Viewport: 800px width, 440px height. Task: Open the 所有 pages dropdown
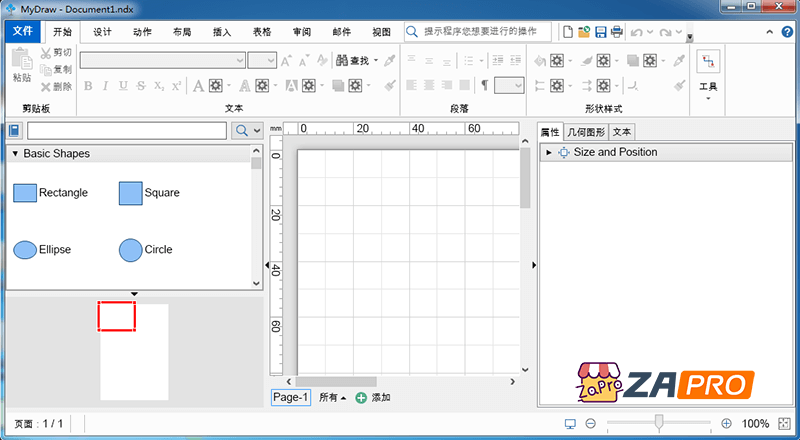click(x=333, y=398)
